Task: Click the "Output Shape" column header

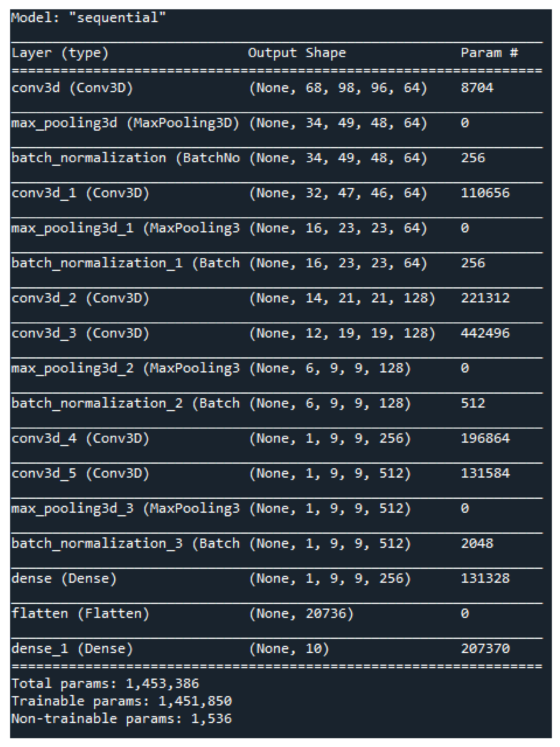Action: pos(297,53)
